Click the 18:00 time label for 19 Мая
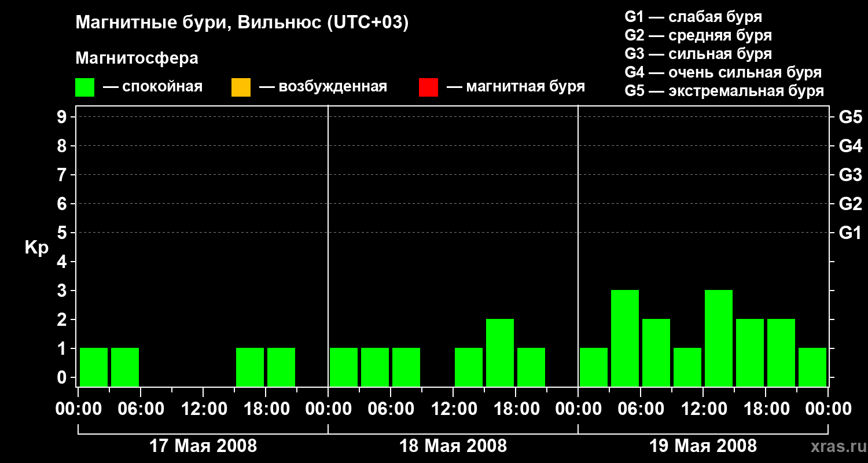The width and height of the screenshot is (868, 463). click(x=766, y=409)
